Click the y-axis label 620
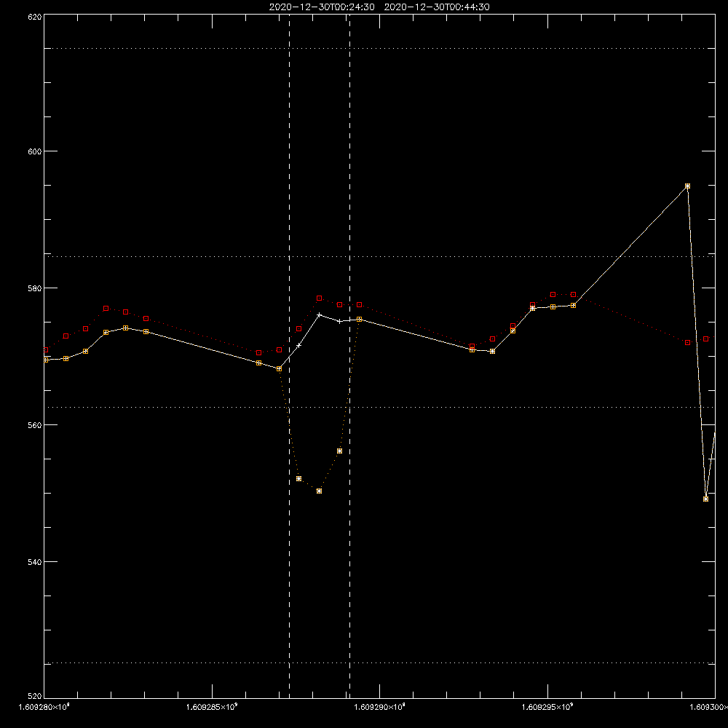Viewport: 728px width, 728px height. click(x=35, y=17)
